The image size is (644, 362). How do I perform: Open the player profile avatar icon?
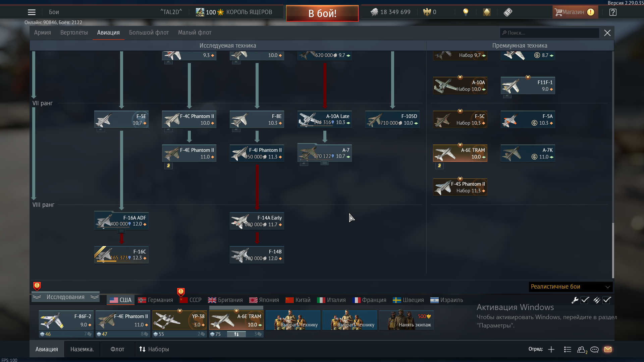point(200,12)
